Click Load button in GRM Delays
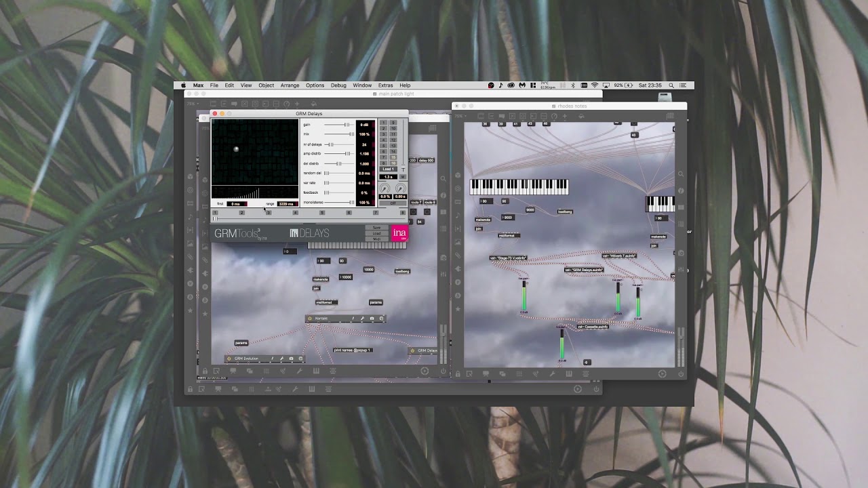The width and height of the screenshot is (868, 488). coord(377,233)
